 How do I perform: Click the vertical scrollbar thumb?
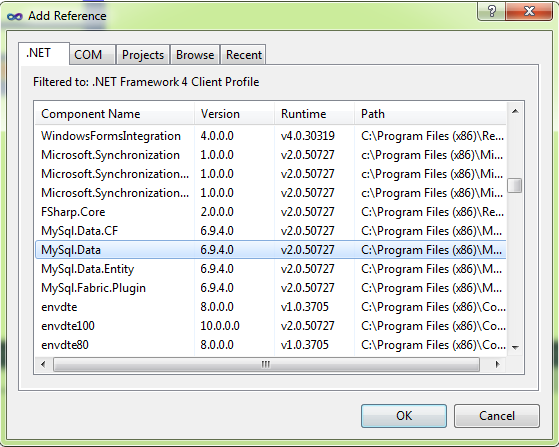point(515,185)
